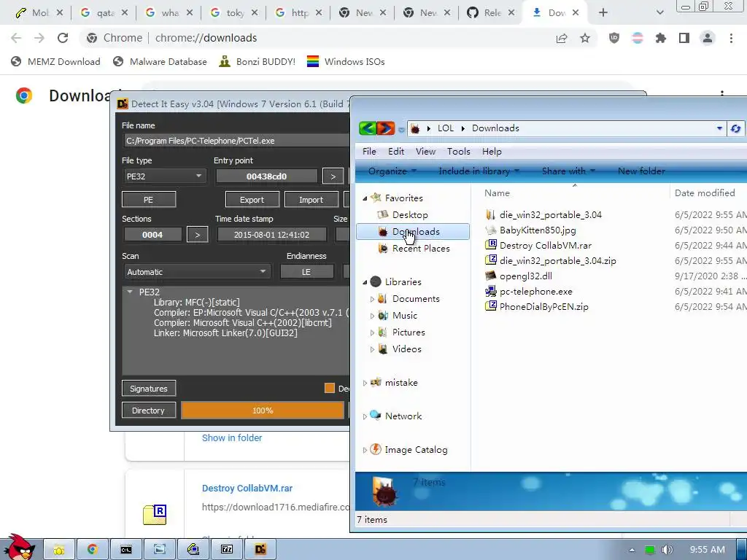Expand the Network tree node
This screenshot has height=560, width=747.
point(365,416)
